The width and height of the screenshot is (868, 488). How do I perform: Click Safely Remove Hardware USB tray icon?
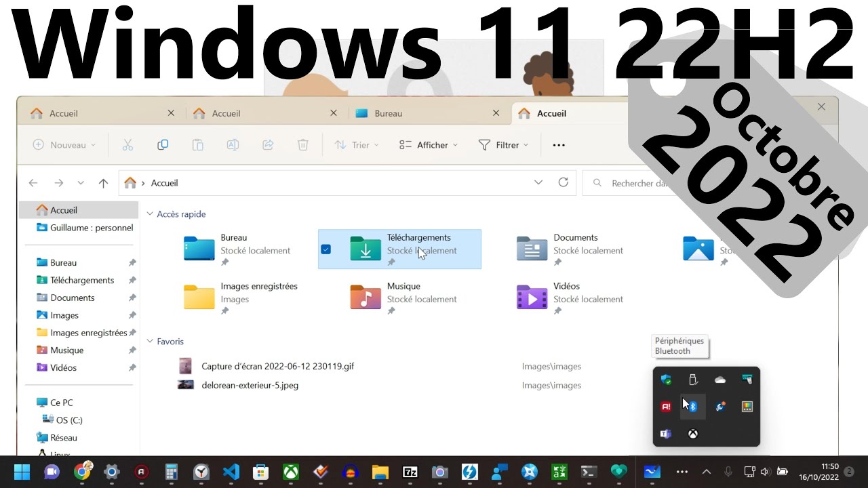693,380
